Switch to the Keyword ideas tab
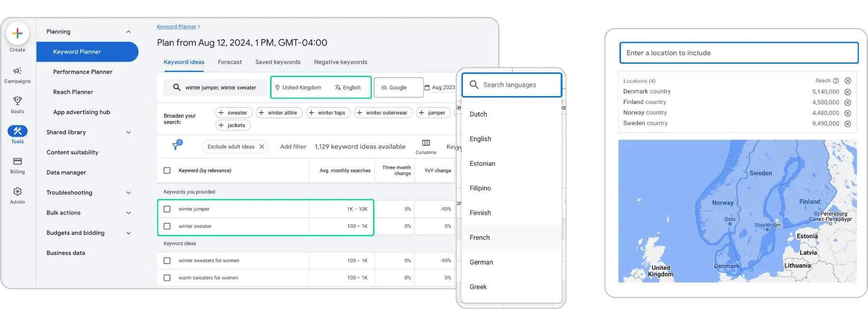868x326 pixels. pos(184,62)
